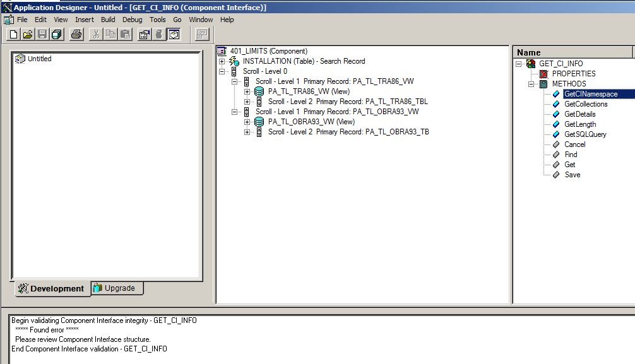Click the 'Found error' output line
The image size is (635, 364).
pyautogui.click(x=47, y=330)
